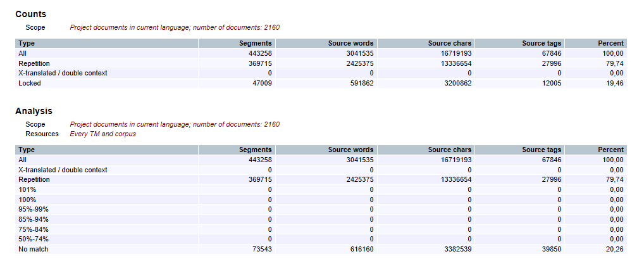Select X-translated / double context label in Counts
The image size is (644, 261).
pyautogui.click(x=63, y=73)
